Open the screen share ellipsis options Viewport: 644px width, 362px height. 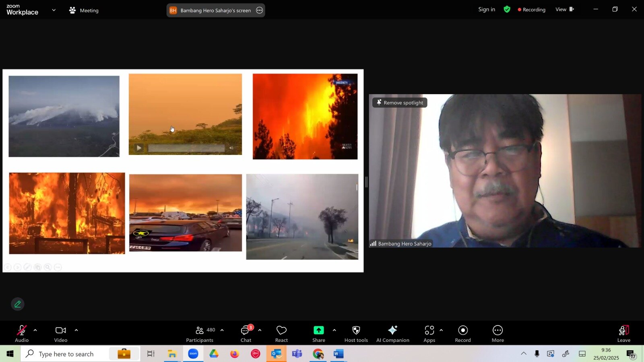pyautogui.click(x=260, y=10)
